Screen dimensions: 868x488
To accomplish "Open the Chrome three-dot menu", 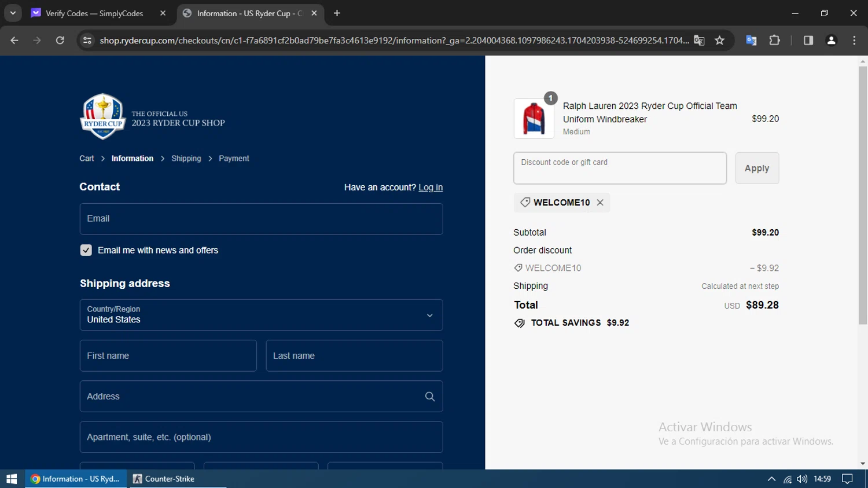I will pos(855,40).
